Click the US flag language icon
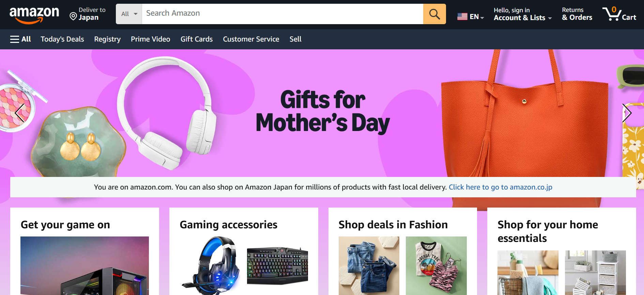 [462, 16]
